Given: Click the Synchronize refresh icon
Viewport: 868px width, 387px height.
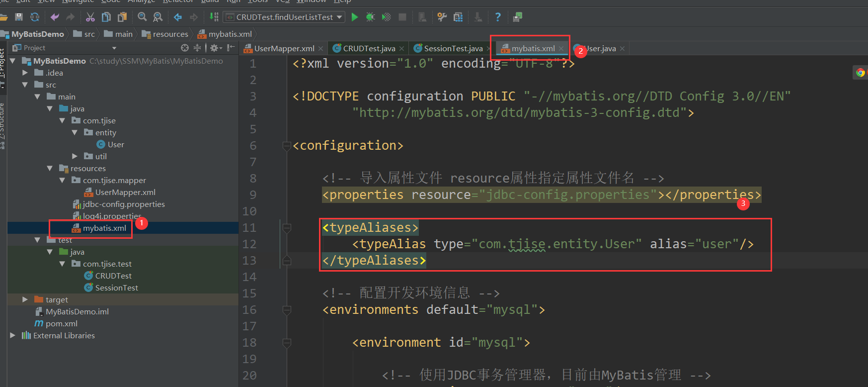Looking at the screenshot, I should point(35,17).
